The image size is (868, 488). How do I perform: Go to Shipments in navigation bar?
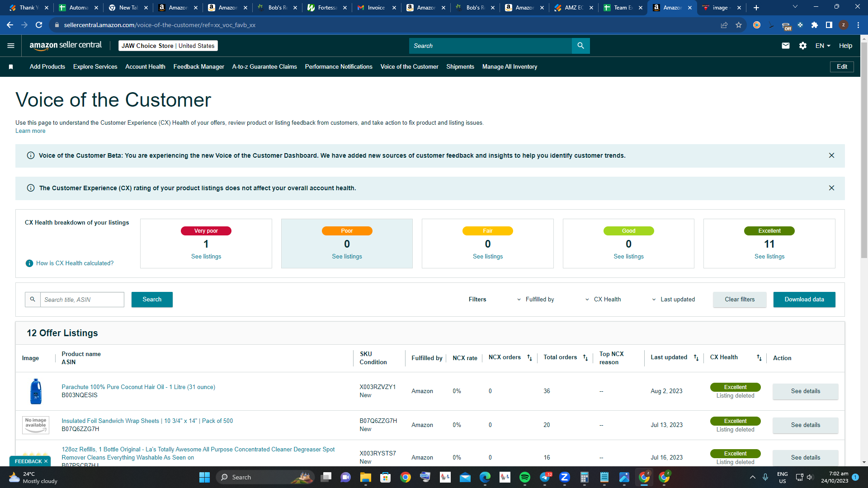pyautogui.click(x=460, y=67)
